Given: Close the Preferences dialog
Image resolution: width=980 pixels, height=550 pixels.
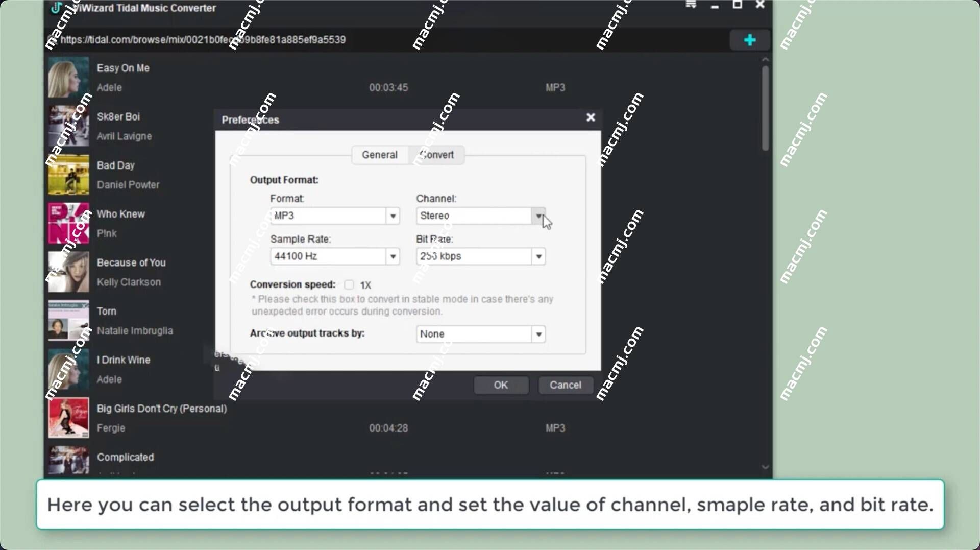Looking at the screenshot, I should click(591, 117).
